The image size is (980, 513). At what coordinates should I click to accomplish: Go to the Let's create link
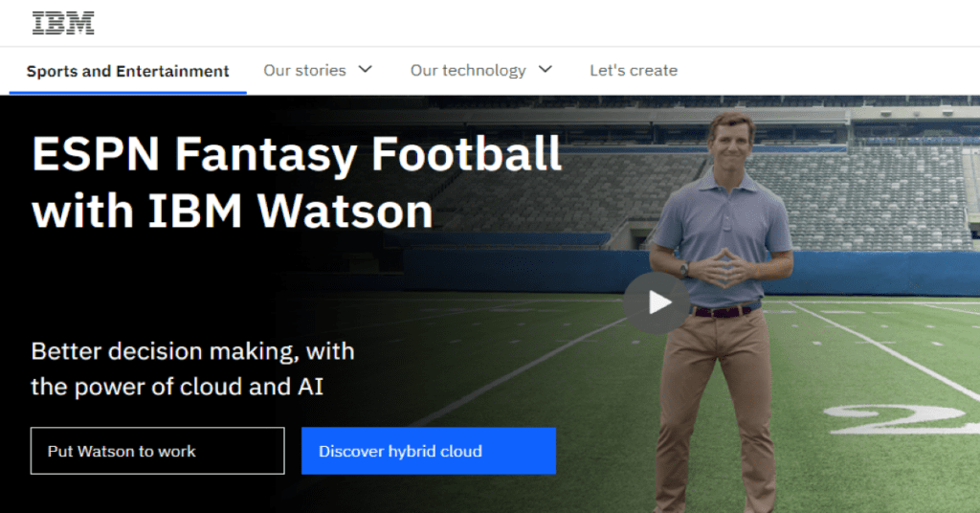click(x=634, y=71)
